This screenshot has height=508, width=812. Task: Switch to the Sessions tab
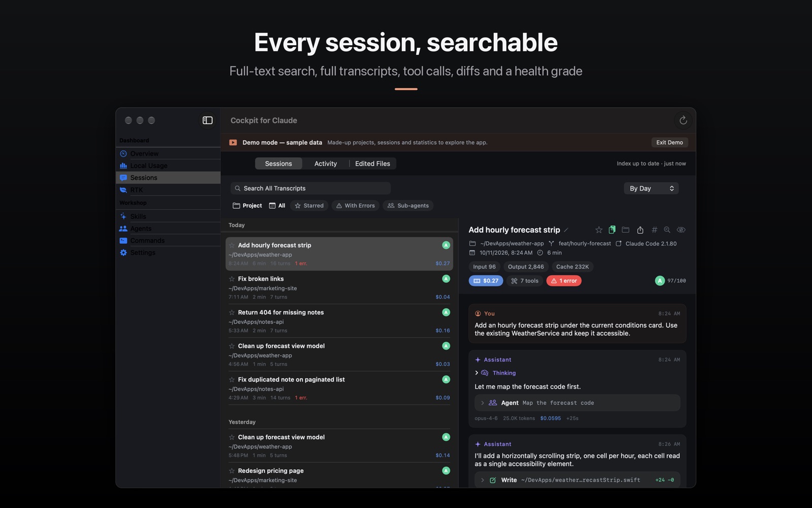click(x=279, y=164)
